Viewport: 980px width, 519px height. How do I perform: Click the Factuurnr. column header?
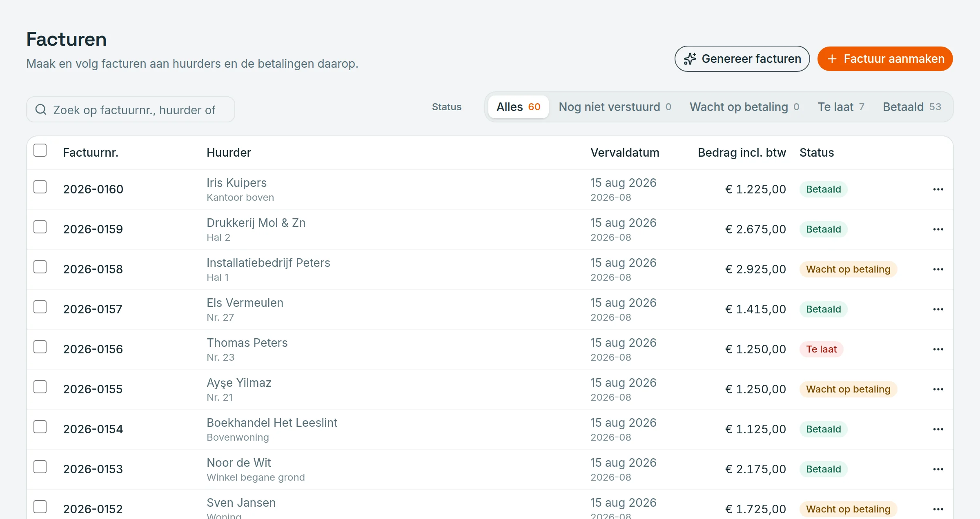[91, 153]
